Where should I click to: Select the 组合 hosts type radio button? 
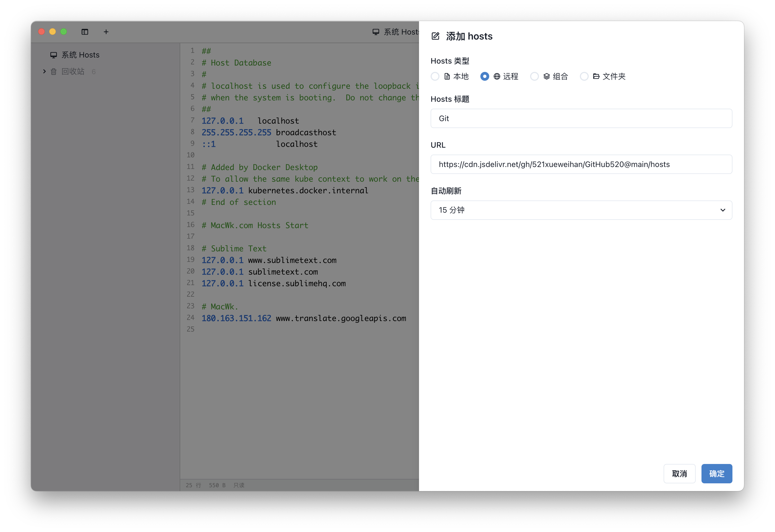tap(534, 76)
